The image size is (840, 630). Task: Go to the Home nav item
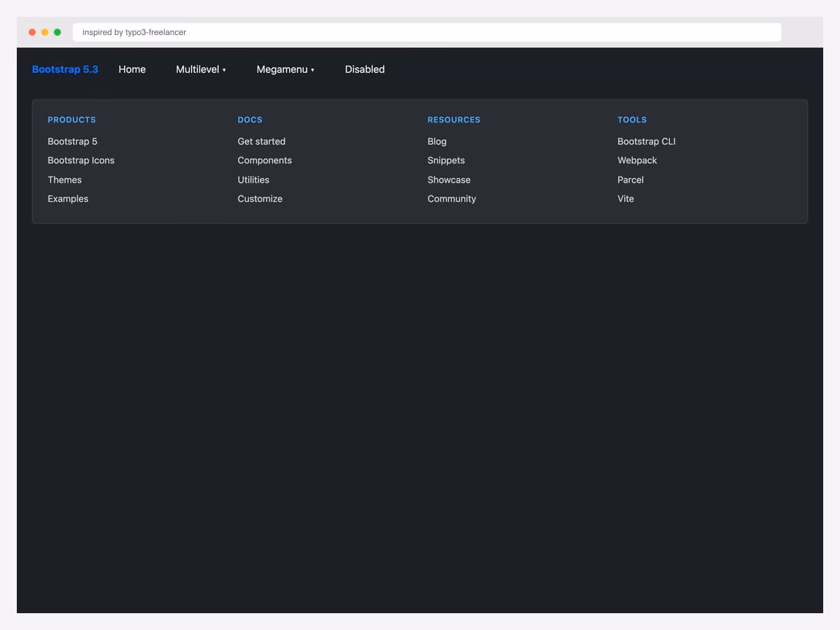(x=132, y=69)
